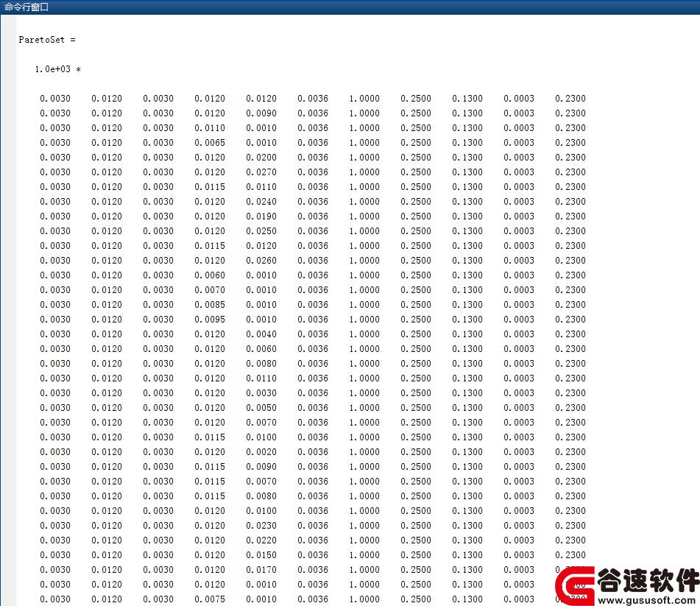Select the 0.0240 value
This screenshot has width=700, height=606.
coord(261,202)
